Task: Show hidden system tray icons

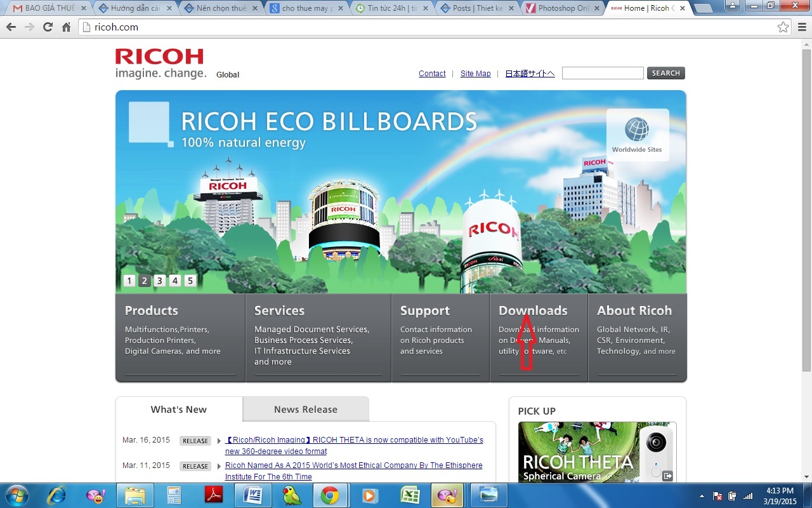Action: (x=702, y=496)
